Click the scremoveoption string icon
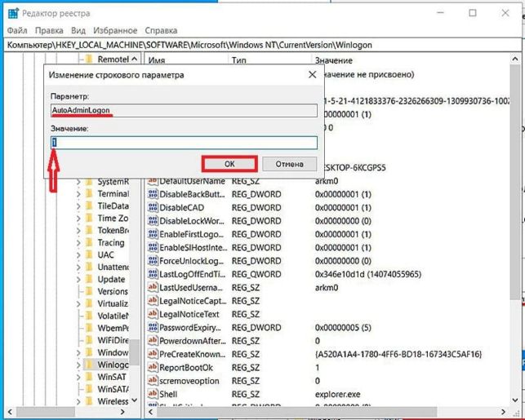 tap(153, 381)
